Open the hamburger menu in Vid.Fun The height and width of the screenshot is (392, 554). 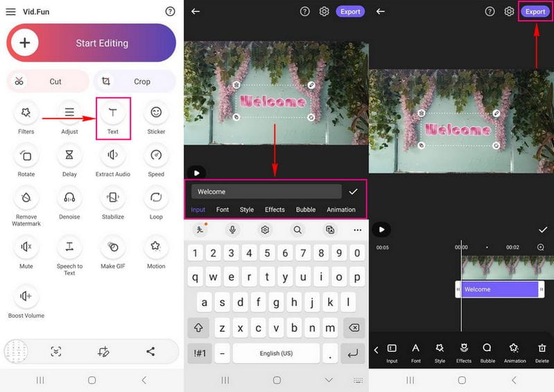[11, 12]
